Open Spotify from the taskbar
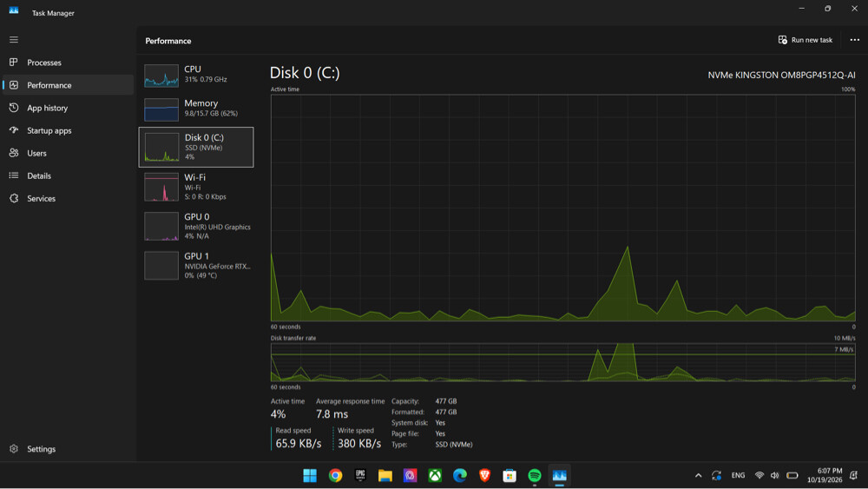868x489 pixels. point(534,475)
